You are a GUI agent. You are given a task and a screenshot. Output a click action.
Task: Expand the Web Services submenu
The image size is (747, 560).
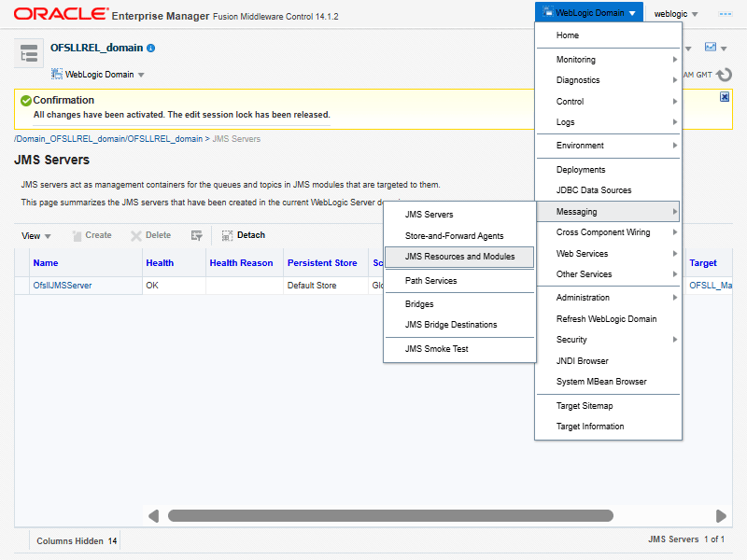(x=608, y=253)
